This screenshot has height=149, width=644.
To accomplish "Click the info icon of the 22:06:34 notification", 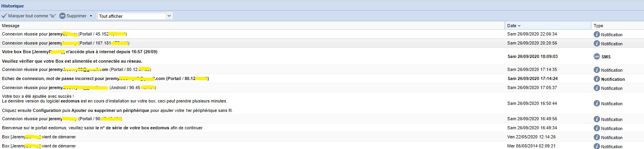I will (x=597, y=34).
